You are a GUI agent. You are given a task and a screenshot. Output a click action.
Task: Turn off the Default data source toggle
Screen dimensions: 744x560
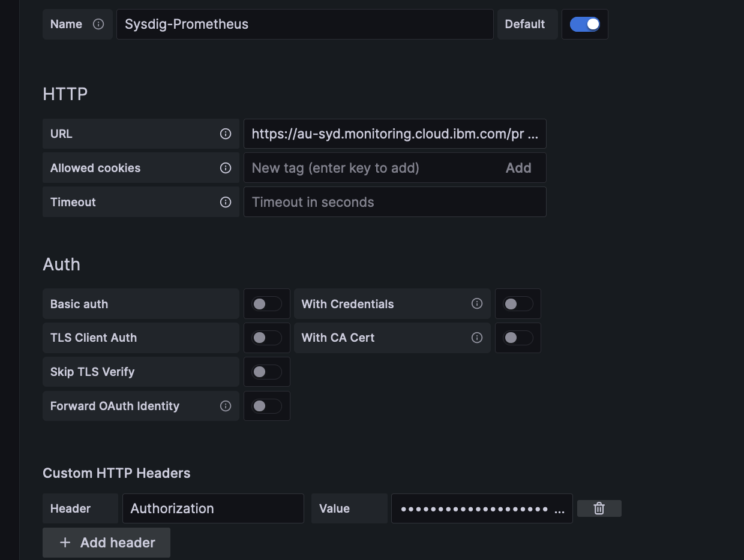[x=585, y=24]
